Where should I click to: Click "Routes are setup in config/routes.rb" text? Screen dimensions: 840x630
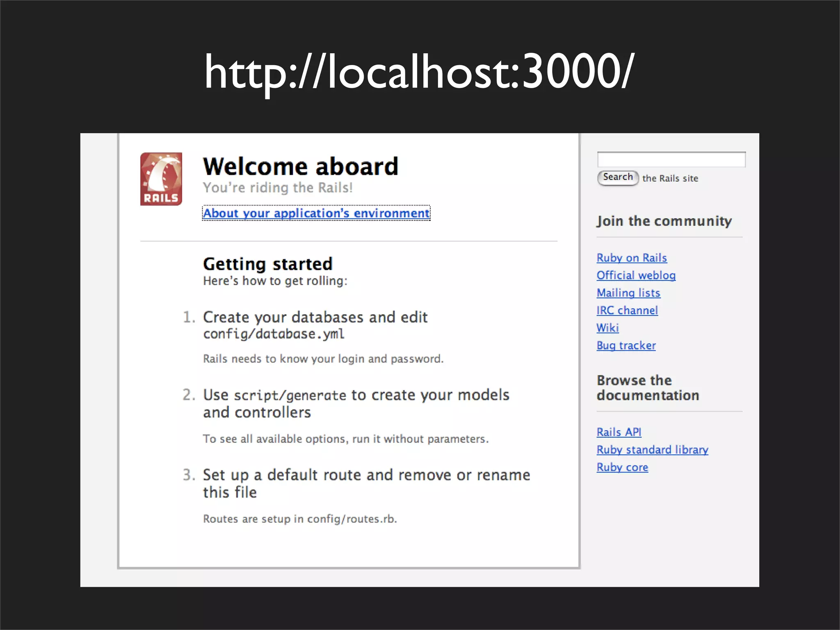300,519
